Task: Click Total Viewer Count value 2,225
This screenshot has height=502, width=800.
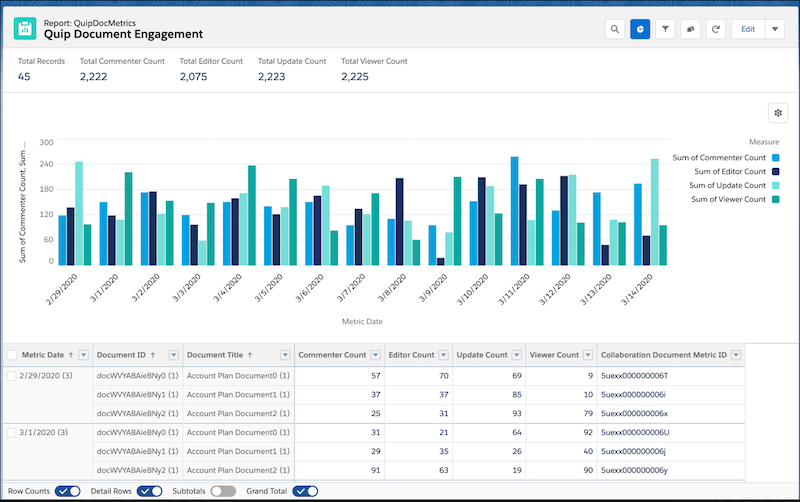Action: (355, 77)
